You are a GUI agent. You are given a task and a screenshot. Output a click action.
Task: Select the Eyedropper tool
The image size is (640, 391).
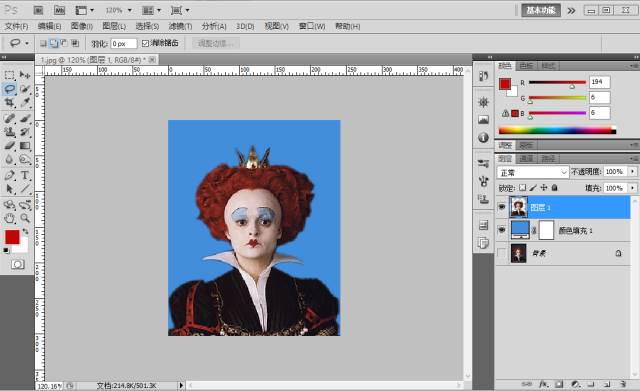[25, 102]
